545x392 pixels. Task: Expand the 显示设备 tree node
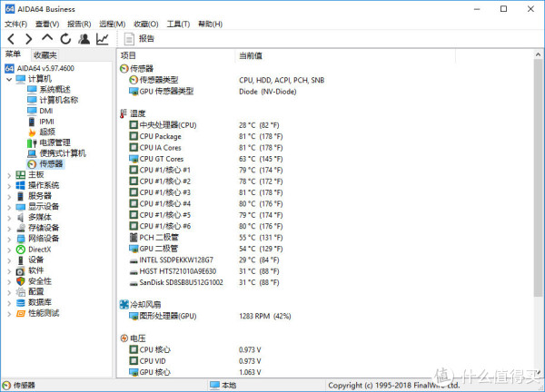click(9, 208)
